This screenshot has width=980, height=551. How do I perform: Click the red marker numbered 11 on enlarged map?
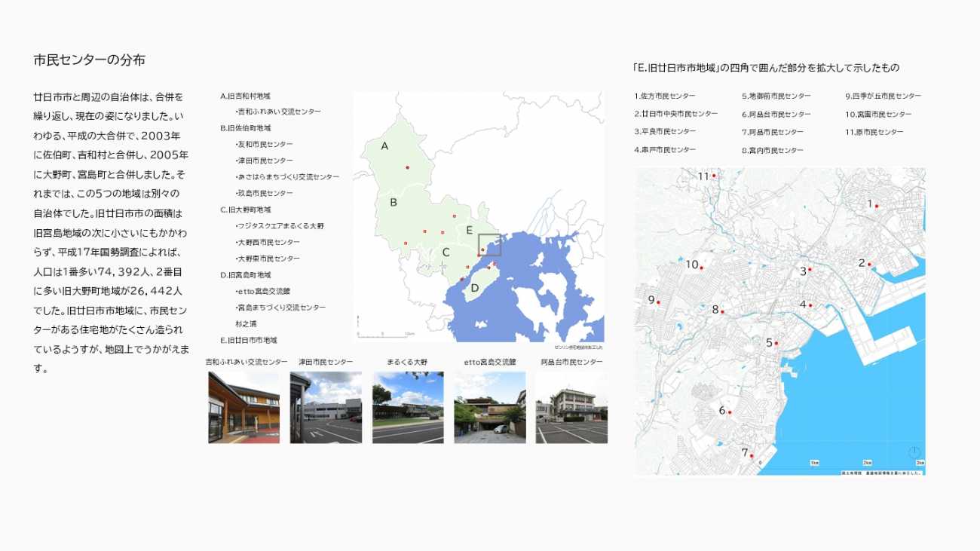click(713, 176)
